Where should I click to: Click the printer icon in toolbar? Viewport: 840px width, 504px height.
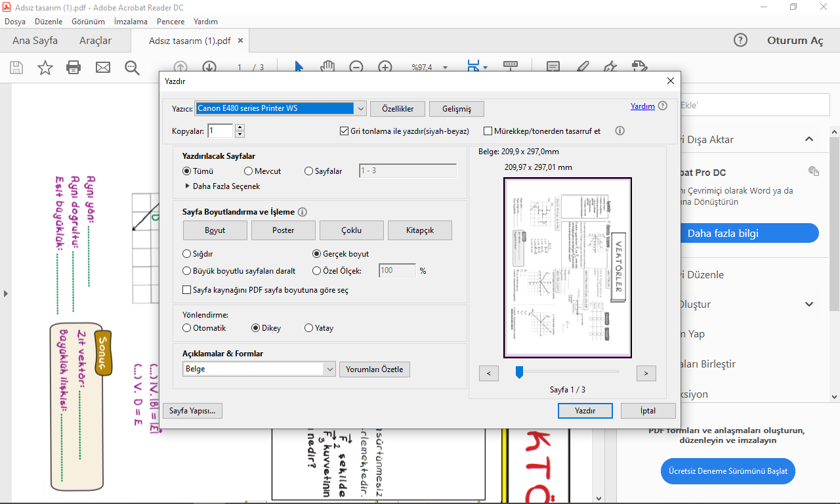[x=73, y=68]
